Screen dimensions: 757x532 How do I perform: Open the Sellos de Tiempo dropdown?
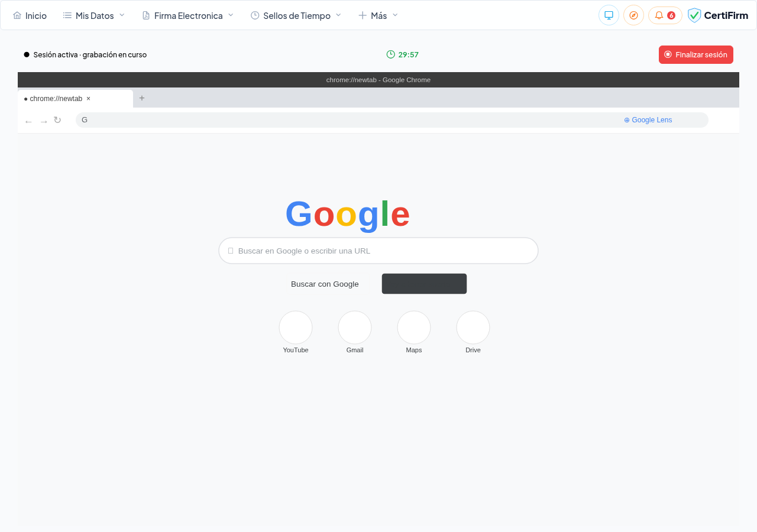[x=296, y=15]
